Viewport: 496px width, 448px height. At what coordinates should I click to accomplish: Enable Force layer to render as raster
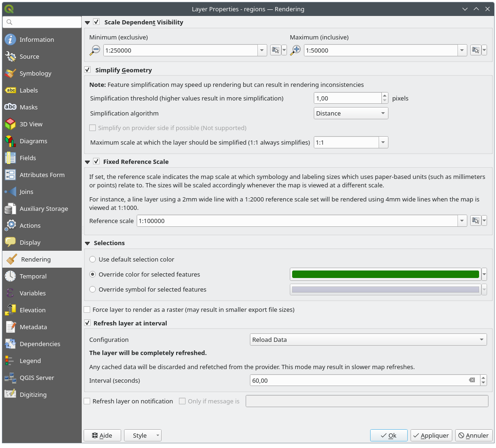click(x=87, y=309)
